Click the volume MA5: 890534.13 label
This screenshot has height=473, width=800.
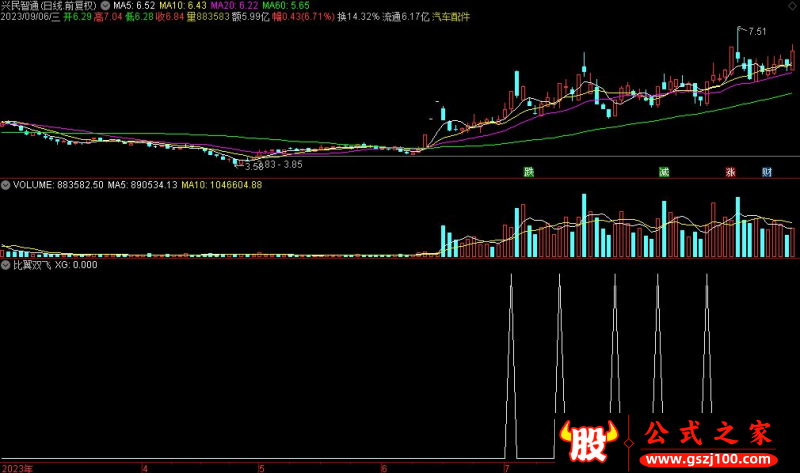(x=142, y=185)
